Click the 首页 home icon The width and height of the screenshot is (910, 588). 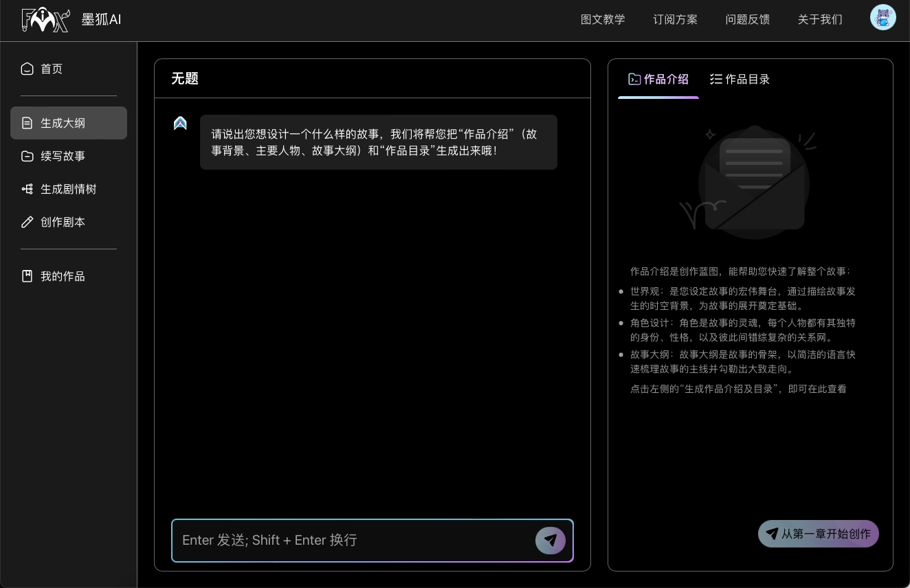tap(27, 69)
